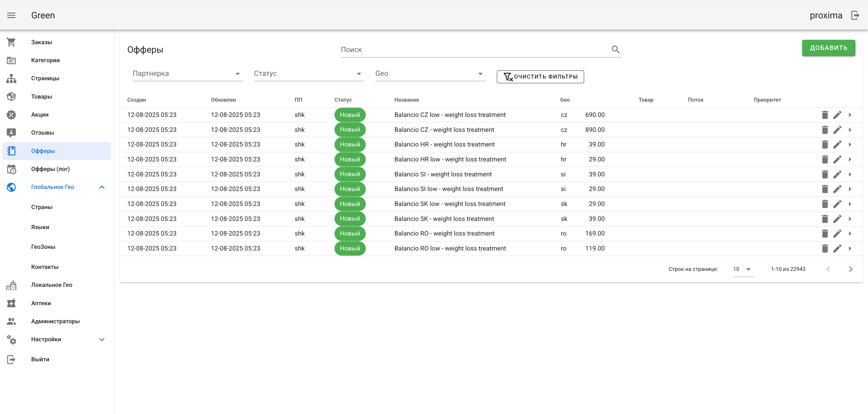Expand the Balancio SI 39.00 row arrow

[850, 174]
